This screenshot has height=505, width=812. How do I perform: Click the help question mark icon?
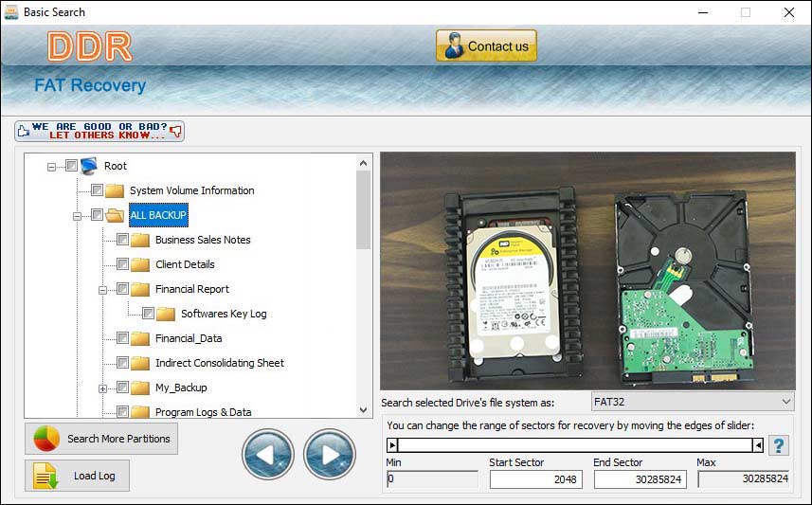(x=779, y=445)
